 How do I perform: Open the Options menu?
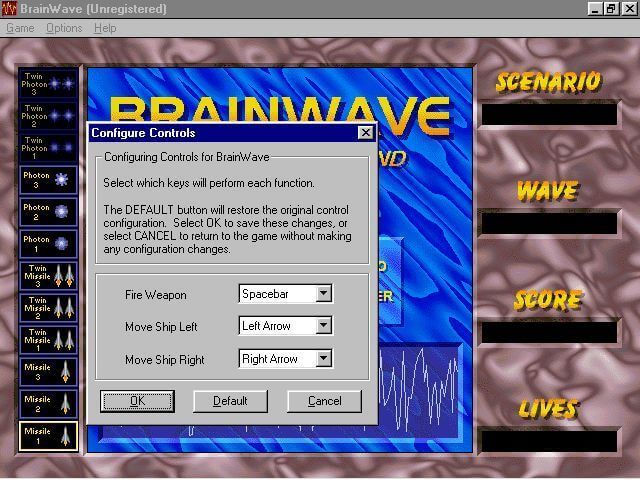tap(64, 28)
